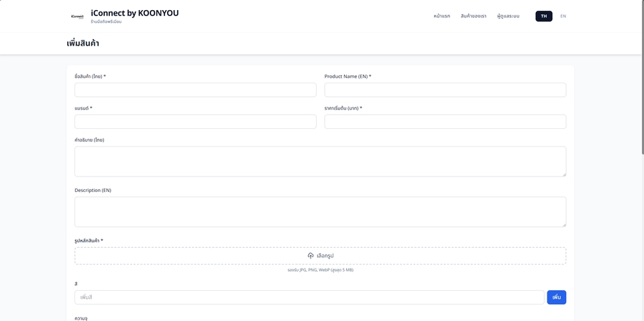Click the ราคาเริ่มต้น (บาท) input

point(445,122)
